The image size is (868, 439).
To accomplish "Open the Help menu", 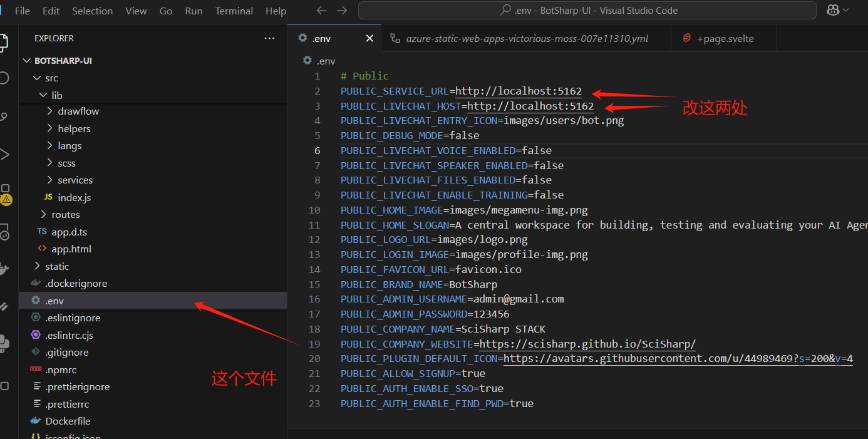I will coord(276,11).
